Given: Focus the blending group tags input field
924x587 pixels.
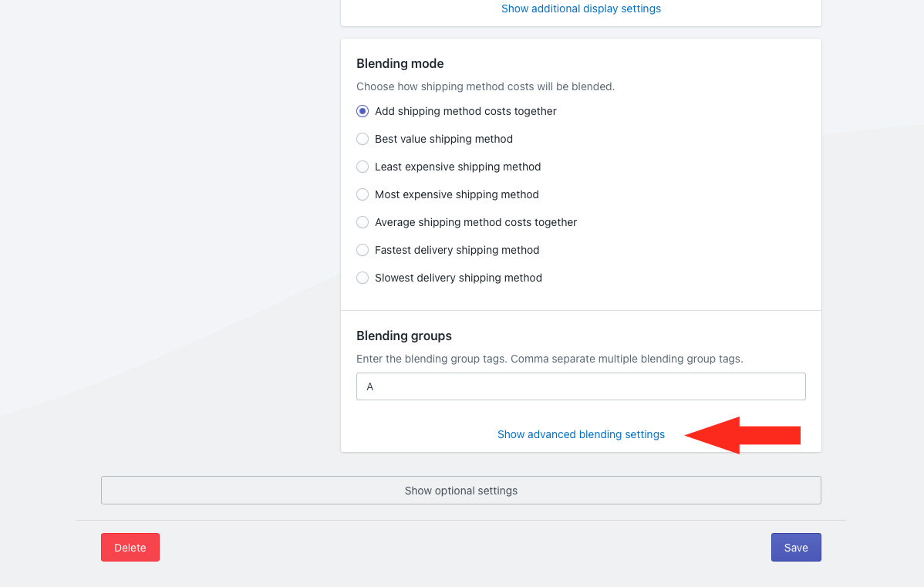Looking at the screenshot, I should coord(581,386).
